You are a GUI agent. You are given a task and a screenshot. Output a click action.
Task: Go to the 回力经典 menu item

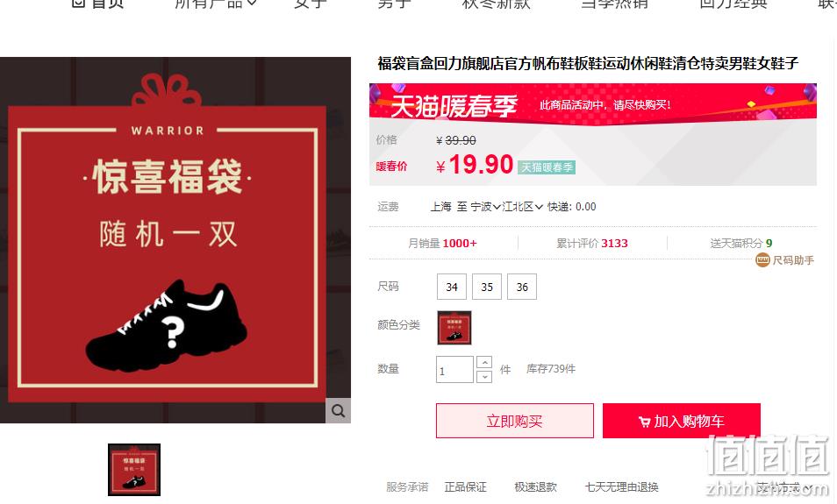733,4
